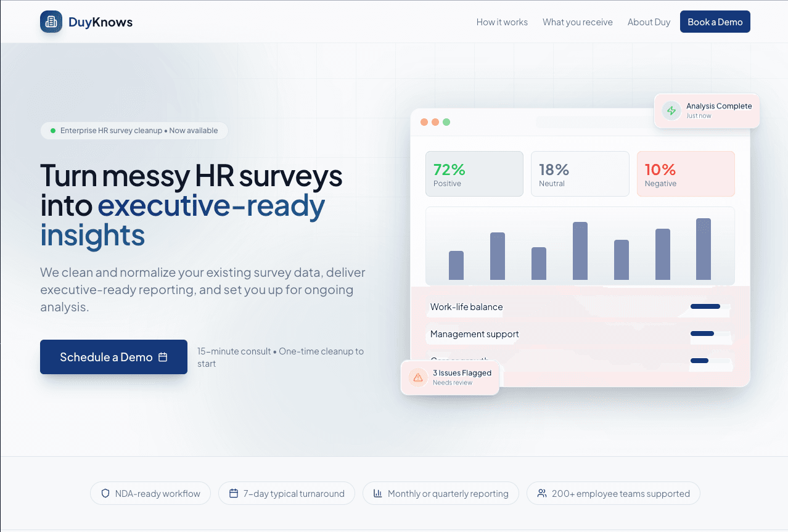
Task: Select the calendar icon inside Schedule a Demo
Action: [x=163, y=357]
